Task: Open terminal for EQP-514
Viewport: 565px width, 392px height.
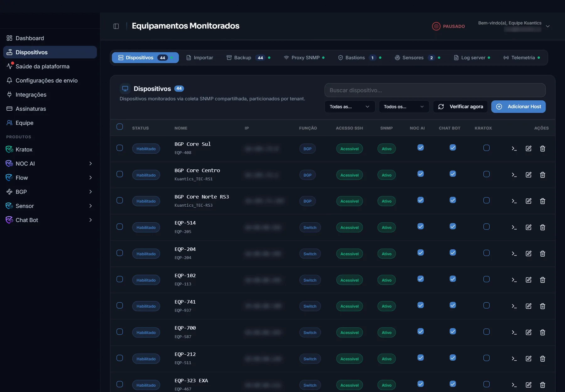Action: (x=514, y=227)
